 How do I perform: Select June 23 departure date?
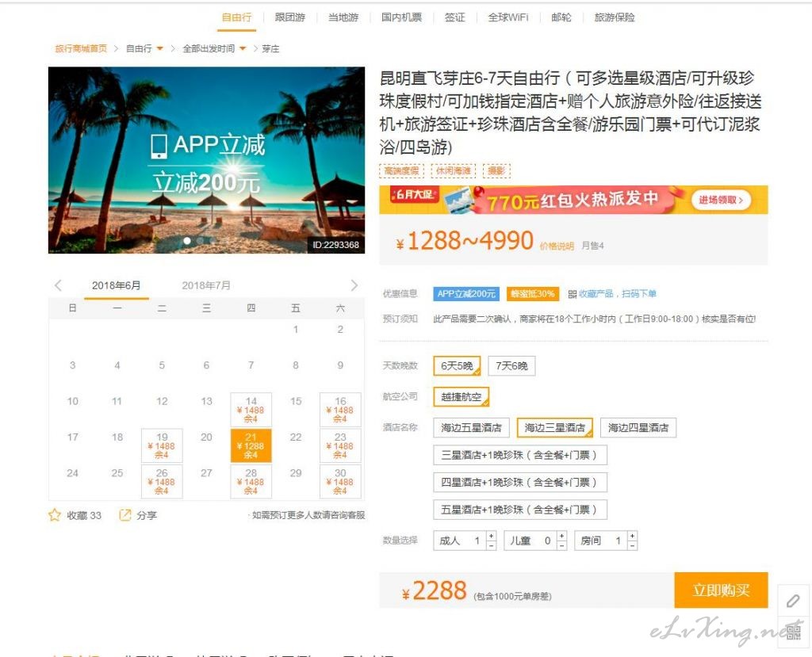pos(340,445)
